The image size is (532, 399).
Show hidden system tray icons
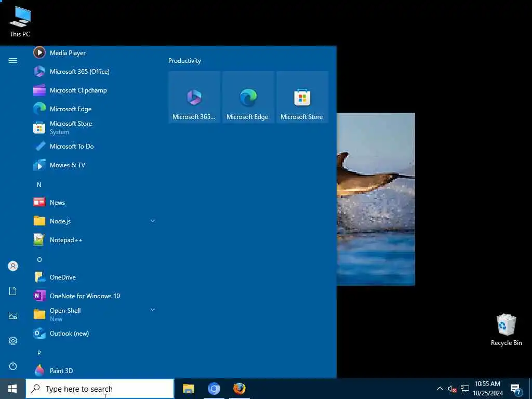[x=440, y=389]
